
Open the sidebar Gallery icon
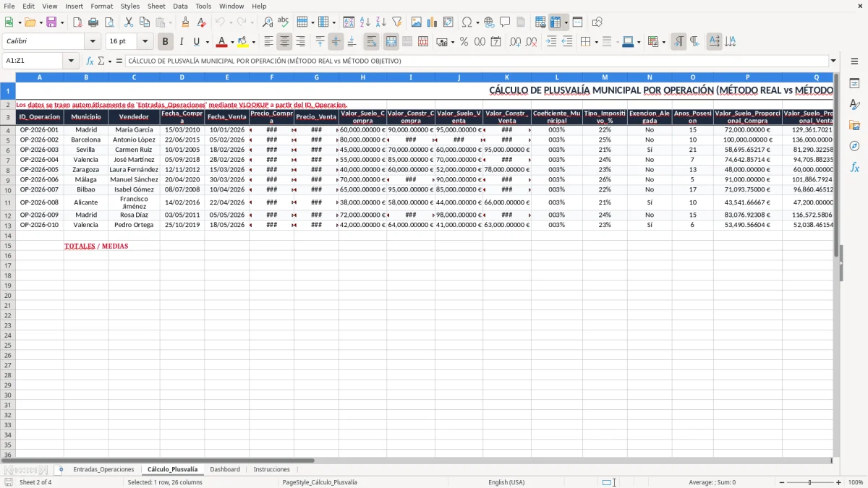coord(854,125)
